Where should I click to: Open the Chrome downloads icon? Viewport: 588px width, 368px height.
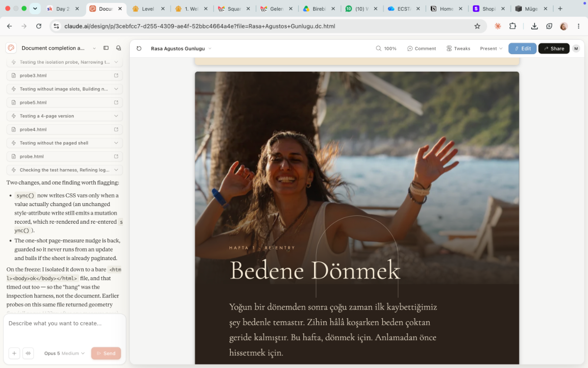point(535,26)
